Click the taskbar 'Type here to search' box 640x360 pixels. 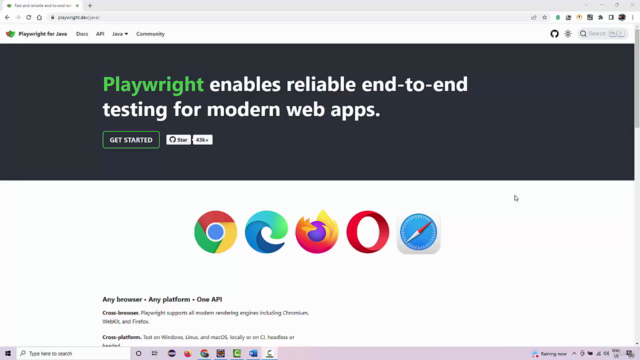point(73,353)
